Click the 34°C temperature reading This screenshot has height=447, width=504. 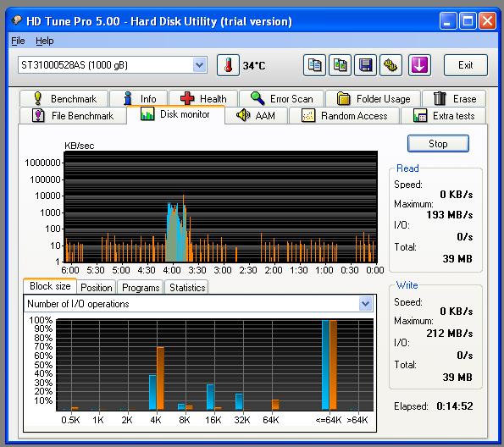(x=254, y=66)
